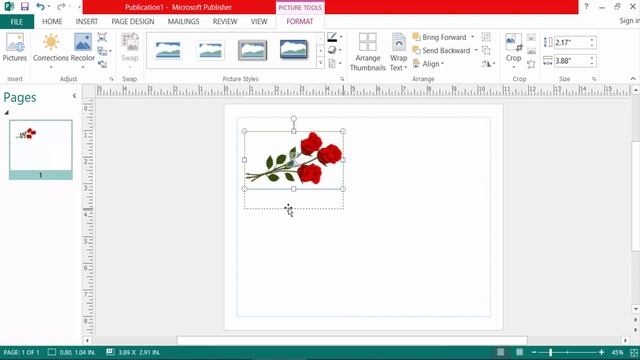Viewport: 640px width, 360px height.
Task: Click the Caption icon in Picture Styles
Action: tap(332, 63)
